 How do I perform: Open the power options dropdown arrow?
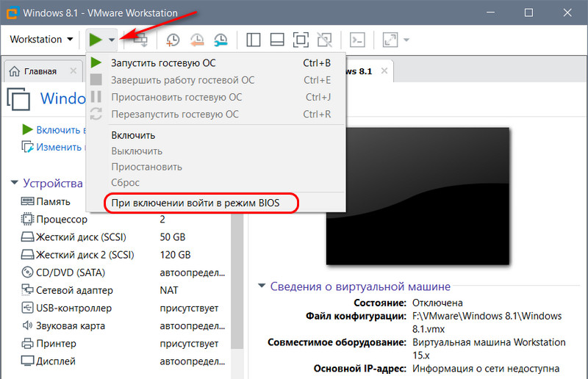point(112,40)
